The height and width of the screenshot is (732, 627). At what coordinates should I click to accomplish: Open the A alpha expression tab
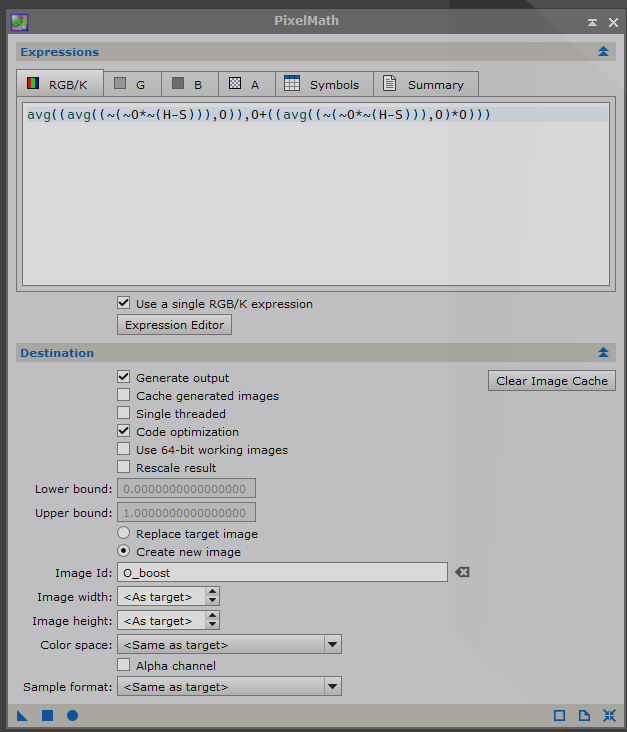pos(247,84)
